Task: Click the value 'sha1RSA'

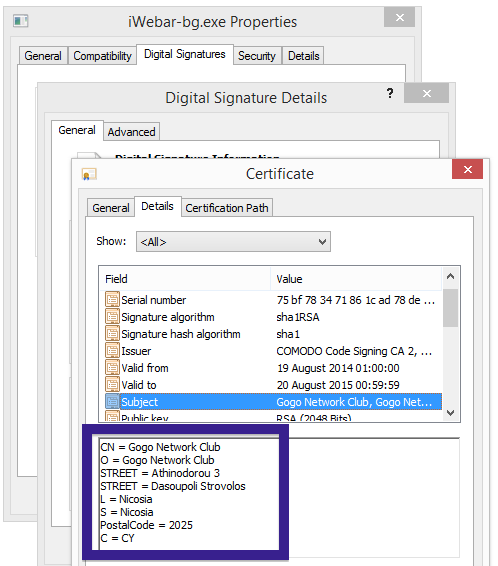Action: [298, 317]
